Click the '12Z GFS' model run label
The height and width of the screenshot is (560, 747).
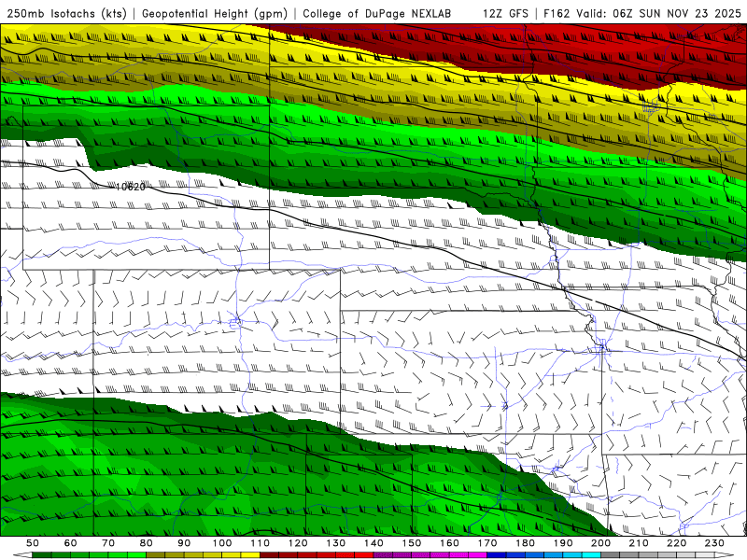(x=505, y=13)
